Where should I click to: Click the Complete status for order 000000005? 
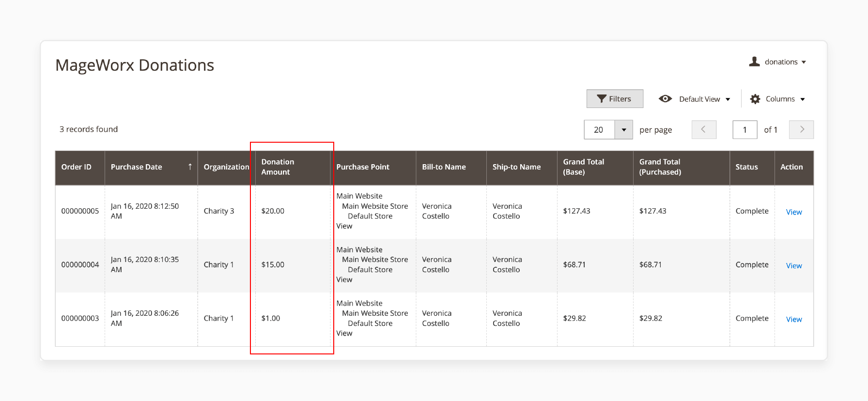tap(752, 211)
